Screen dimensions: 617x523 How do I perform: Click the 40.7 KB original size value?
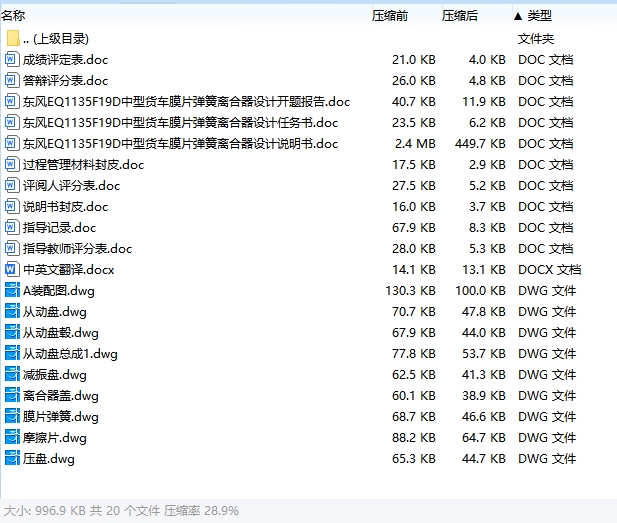414,102
